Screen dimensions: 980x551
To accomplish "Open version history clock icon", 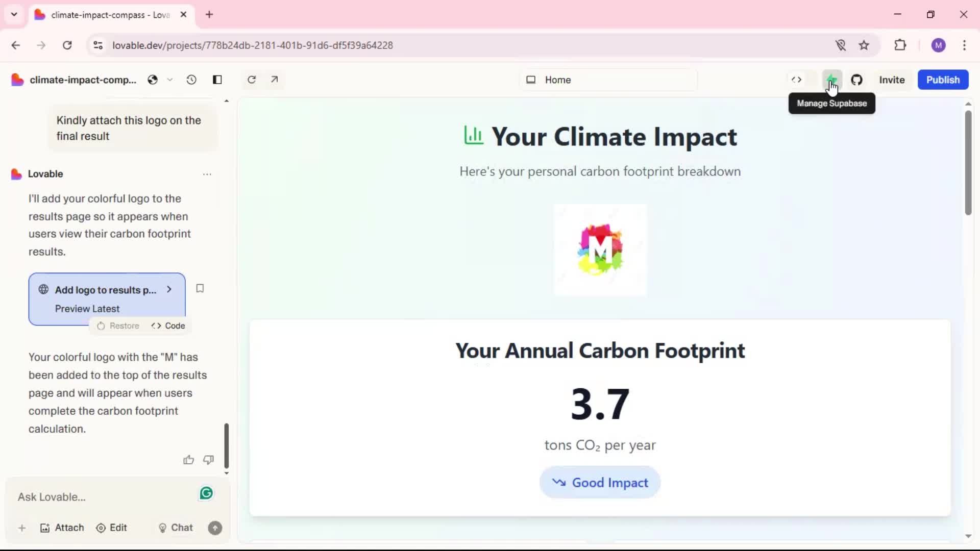I will click(x=191, y=80).
